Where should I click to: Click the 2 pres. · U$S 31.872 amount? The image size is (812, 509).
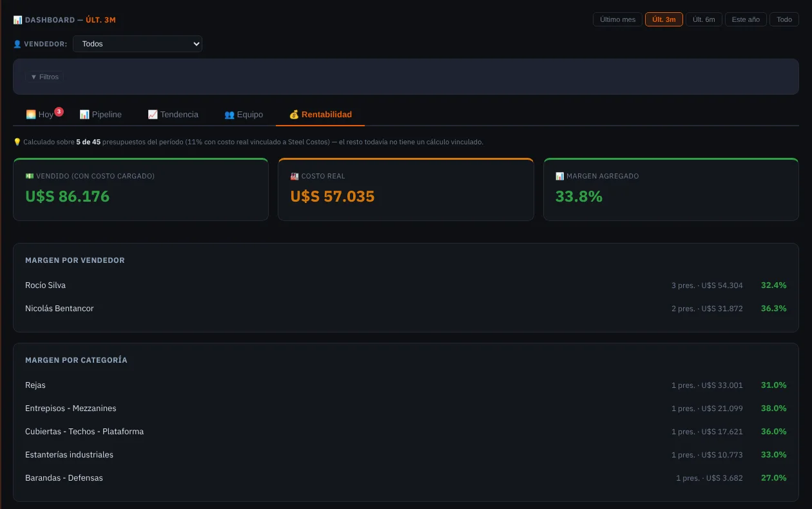707,309
